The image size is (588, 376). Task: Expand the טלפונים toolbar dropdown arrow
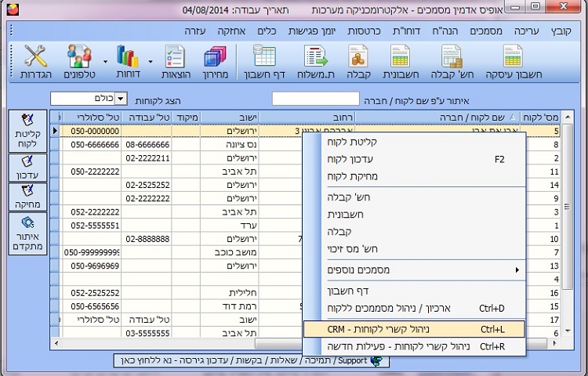[x=105, y=61]
